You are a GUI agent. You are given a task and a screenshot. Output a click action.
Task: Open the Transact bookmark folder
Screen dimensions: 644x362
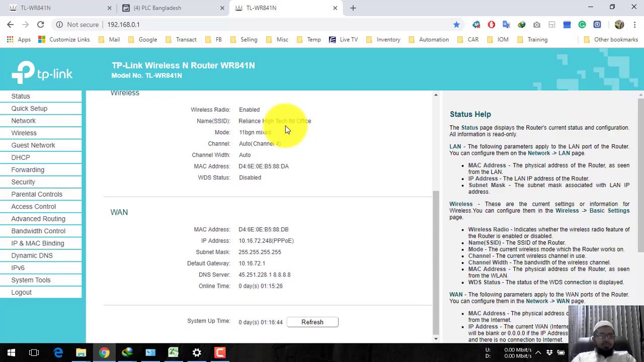[x=181, y=39]
